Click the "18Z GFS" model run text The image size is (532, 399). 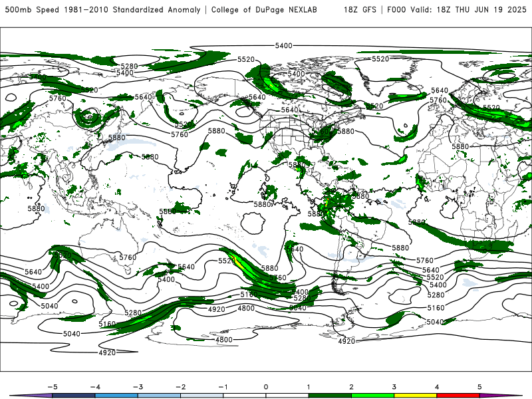coord(360,9)
